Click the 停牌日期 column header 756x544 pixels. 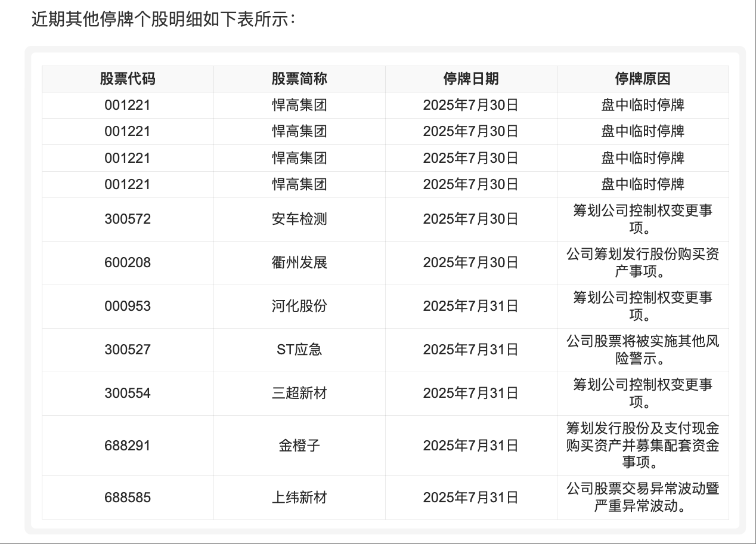[x=471, y=79]
